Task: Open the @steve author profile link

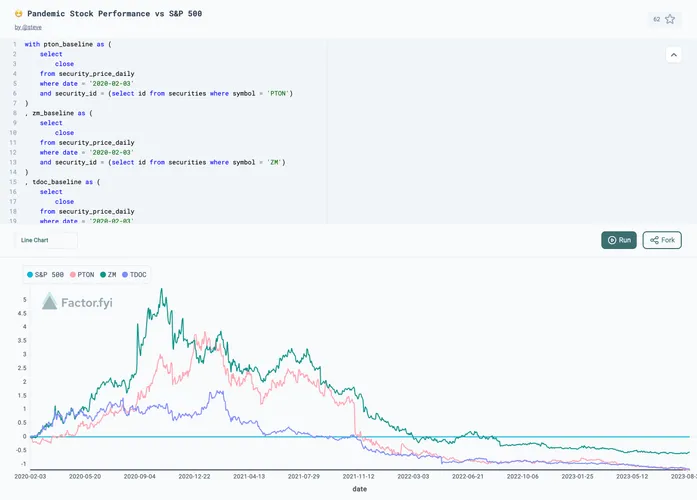Action: point(32,27)
